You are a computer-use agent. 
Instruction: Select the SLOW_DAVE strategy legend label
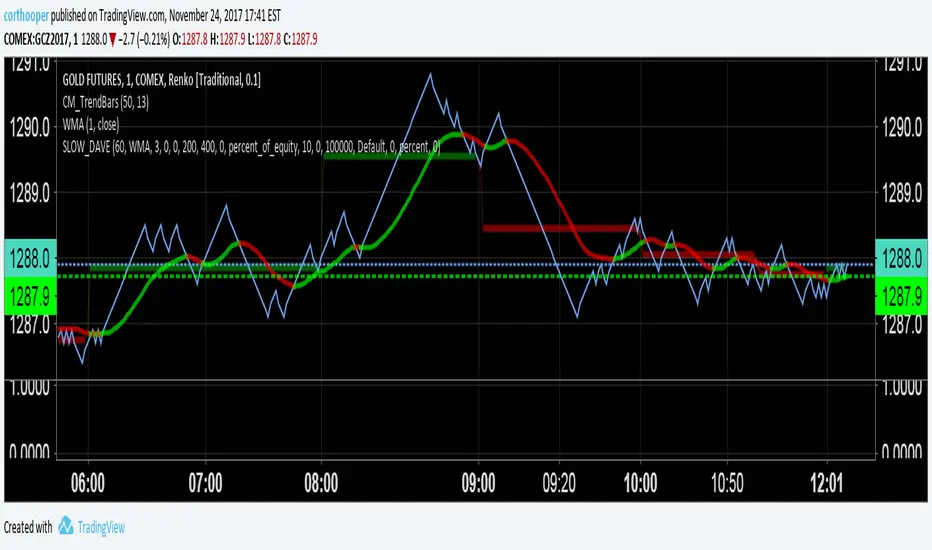pos(251,147)
